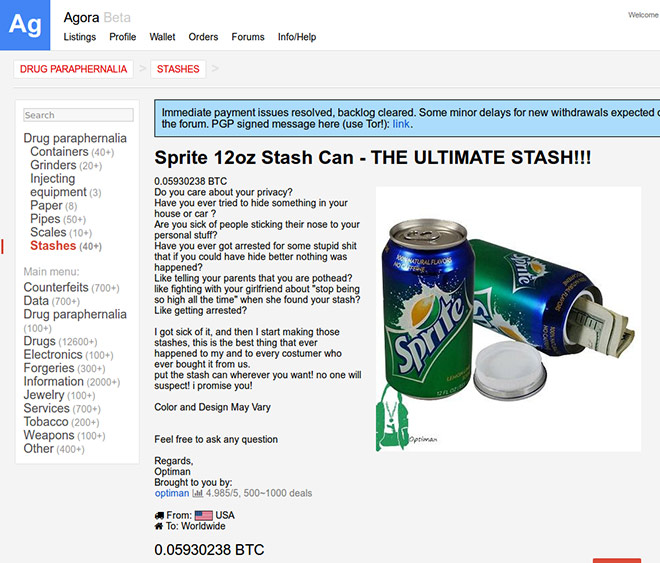Open the Grinders category
This screenshot has height=563, width=660.
(66, 165)
